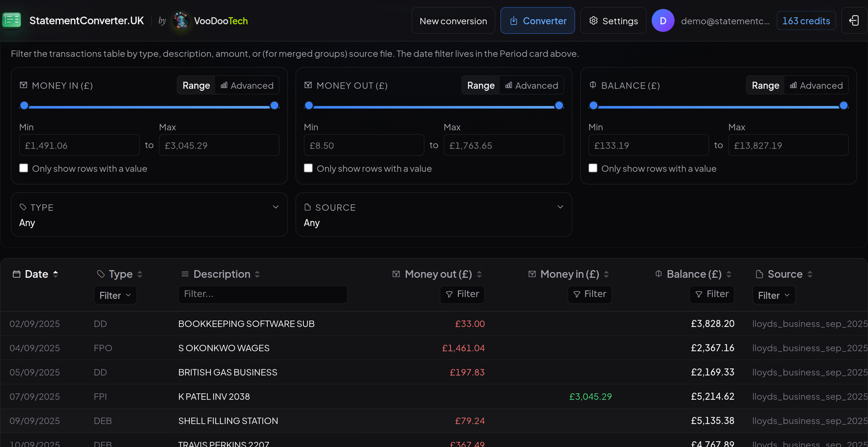Click the K PATEL INV 2038 description
Image resolution: width=868 pixels, height=447 pixels.
coord(214,397)
